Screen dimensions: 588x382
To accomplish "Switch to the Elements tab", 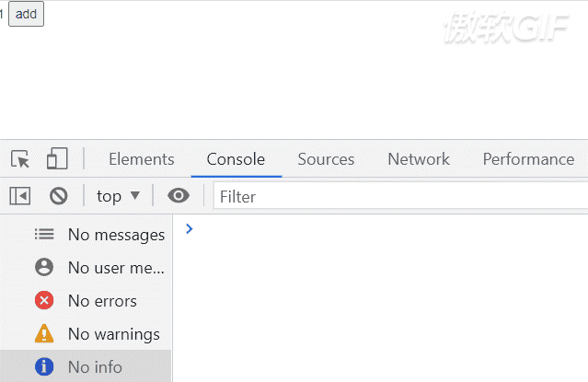I will click(142, 159).
